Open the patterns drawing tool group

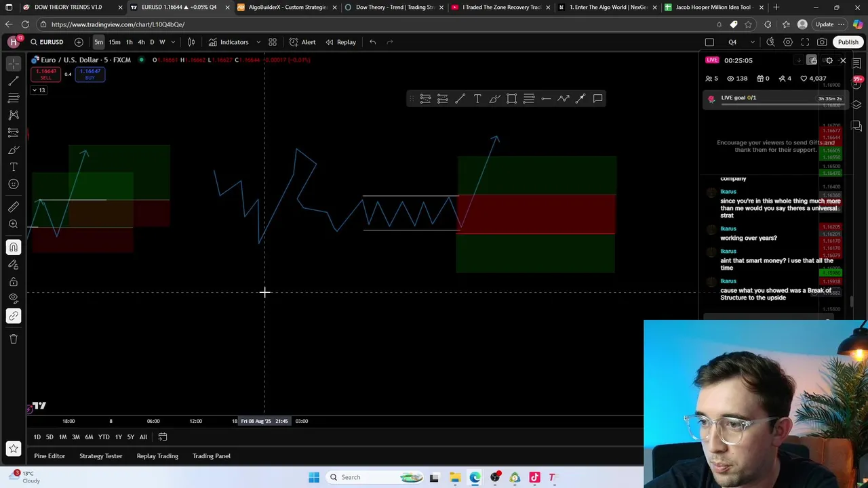[x=14, y=115]
